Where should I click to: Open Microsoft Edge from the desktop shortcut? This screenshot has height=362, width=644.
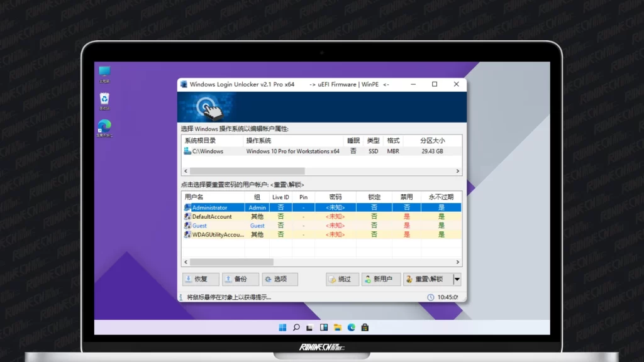[104, 126]
